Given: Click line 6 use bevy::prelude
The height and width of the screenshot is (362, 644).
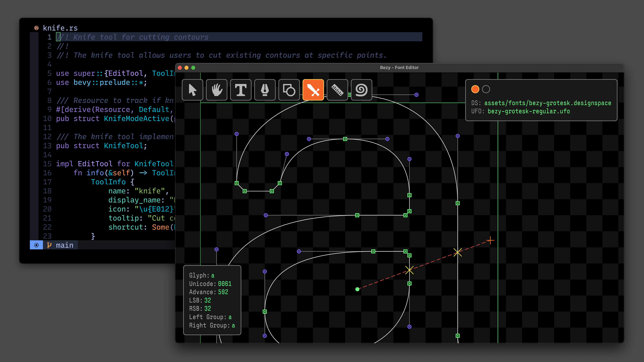Looking at the screenshot, I should click(101, 82).
